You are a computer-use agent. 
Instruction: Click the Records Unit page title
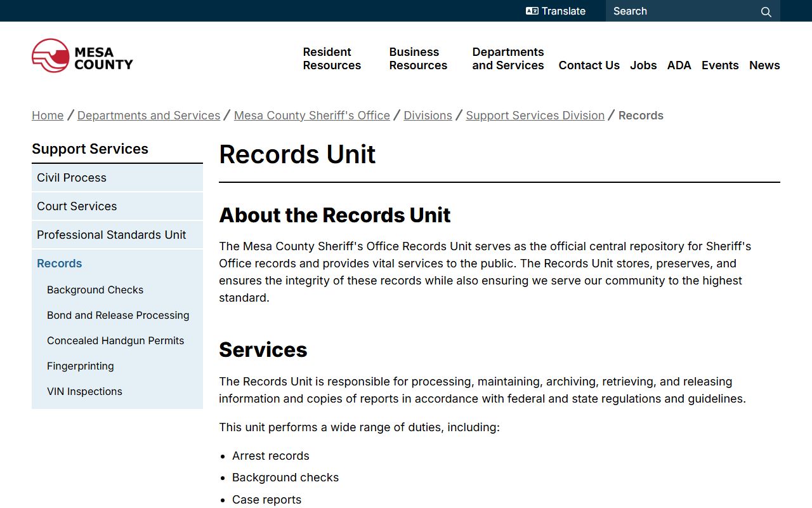click(x=298, y=154)
